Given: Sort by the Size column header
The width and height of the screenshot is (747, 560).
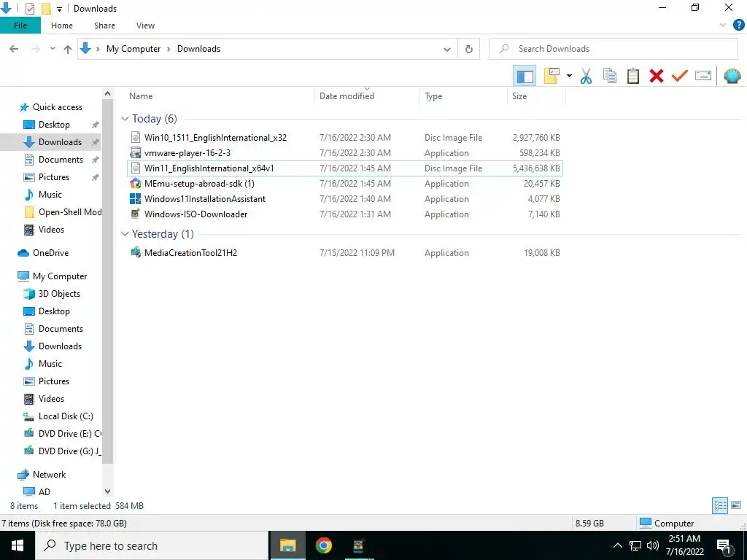Looking at the screenshot, I should 519,96.
